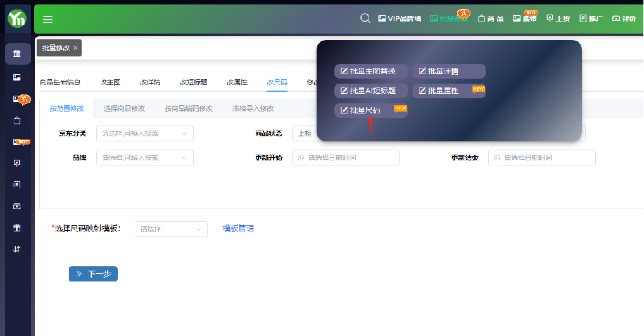Open the bank building icon in sidebar
The height and width of the screenshot is (336, 644).
click(x=17, y=54)
